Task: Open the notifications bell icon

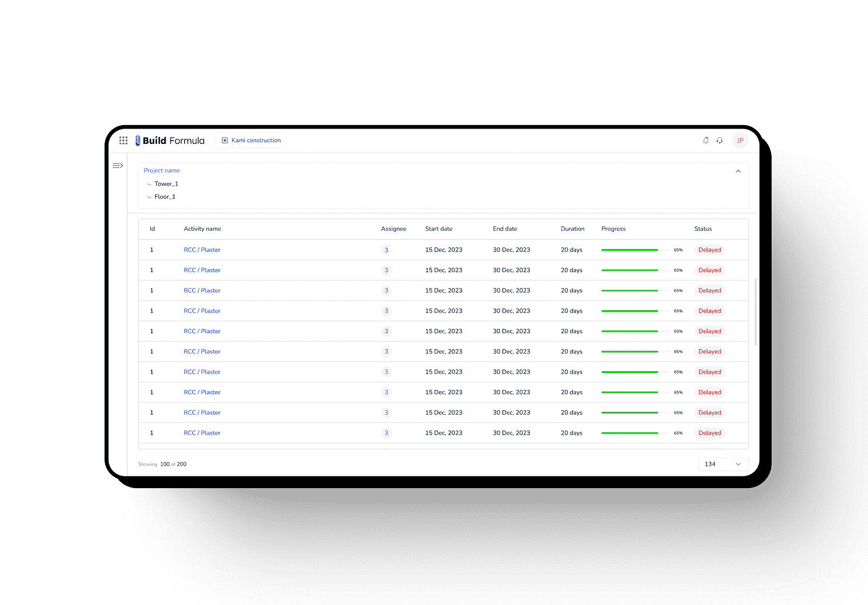Action: point(706,140)
